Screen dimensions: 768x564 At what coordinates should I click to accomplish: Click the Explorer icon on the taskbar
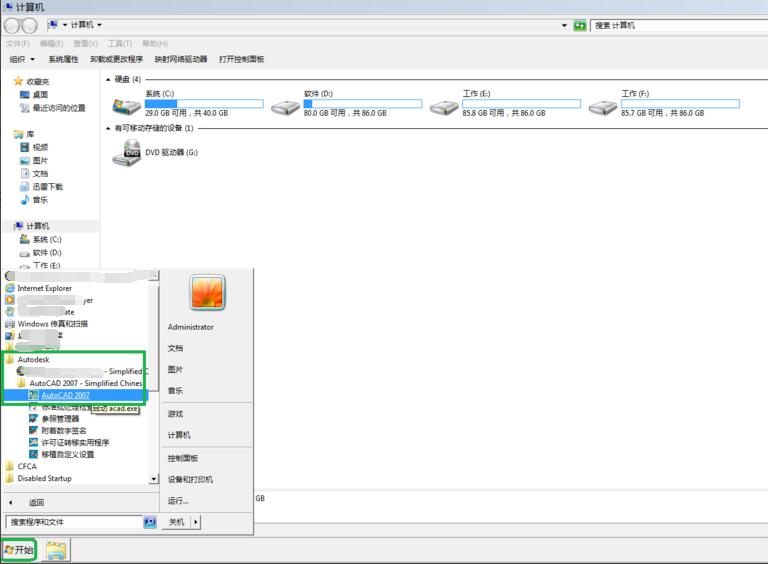[x=56, y=550]
